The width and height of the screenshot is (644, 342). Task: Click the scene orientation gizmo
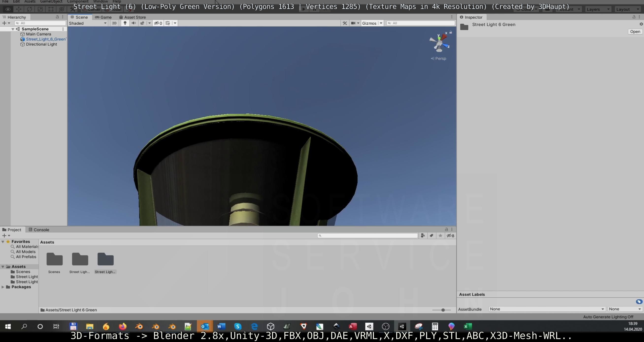[439, 43]
